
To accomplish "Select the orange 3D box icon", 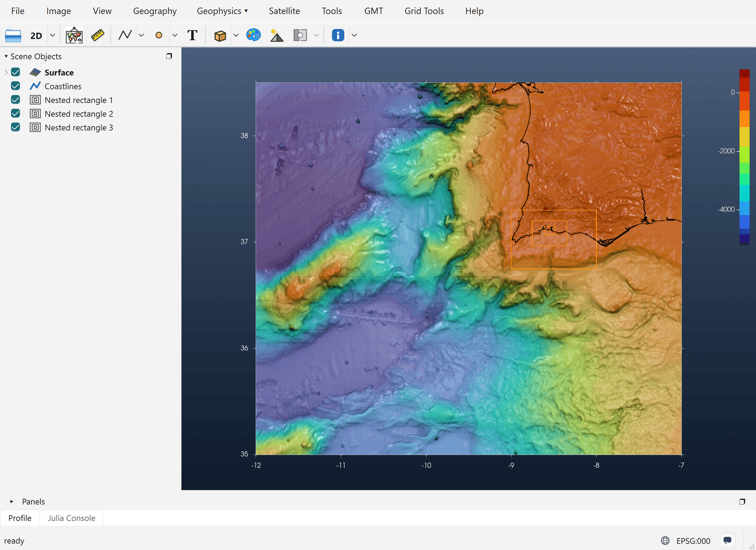I will [x=220, y=35].
